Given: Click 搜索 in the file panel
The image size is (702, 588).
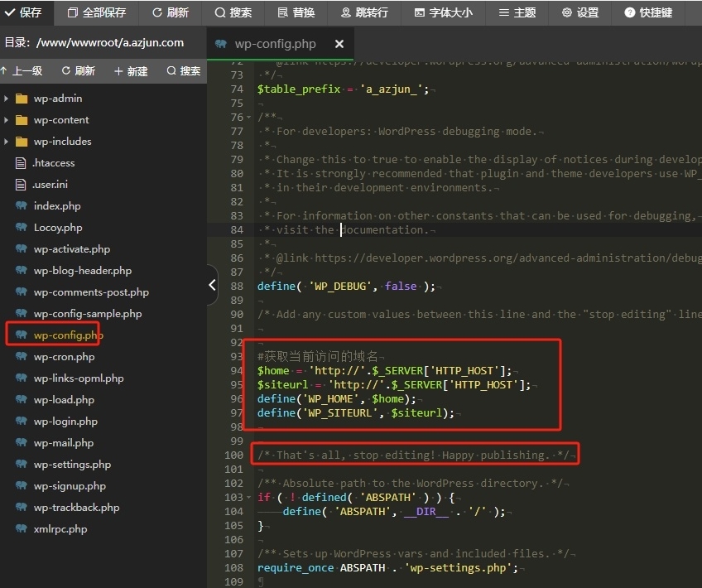Looking at the screenshot, I should [184, 70].
